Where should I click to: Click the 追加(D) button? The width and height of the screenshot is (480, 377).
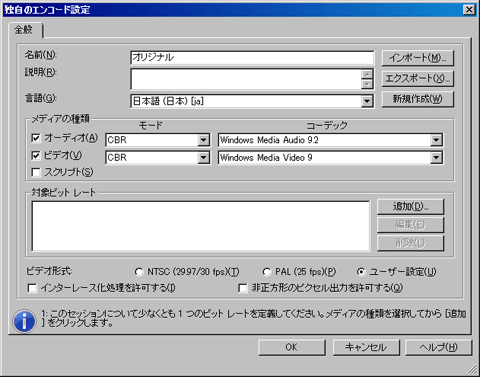point(410,207)
